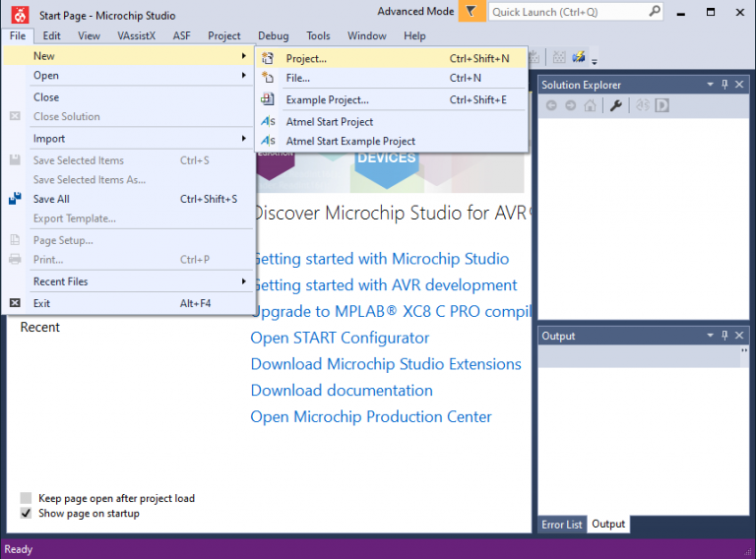Click the Atmel Start Project icon
Screen dimensions: 756x559
269,122
